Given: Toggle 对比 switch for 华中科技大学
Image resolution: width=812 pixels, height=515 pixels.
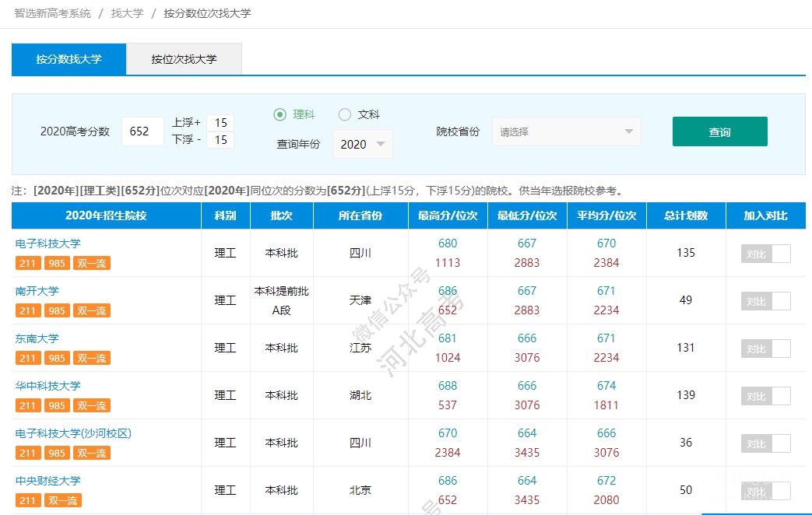Looking at the screenshot, I should point(766,397).
